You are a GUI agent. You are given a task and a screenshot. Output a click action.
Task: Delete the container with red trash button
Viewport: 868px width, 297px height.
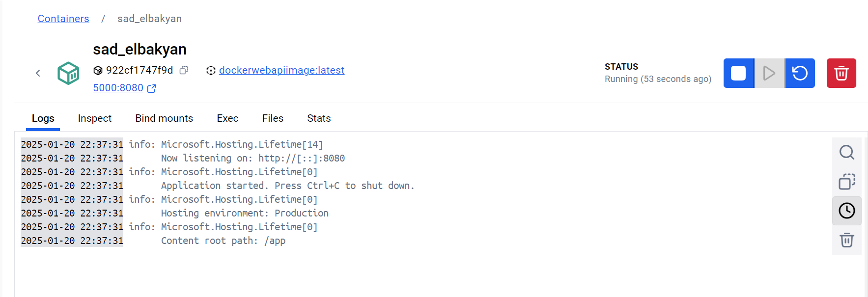click(x=841, y=73)
